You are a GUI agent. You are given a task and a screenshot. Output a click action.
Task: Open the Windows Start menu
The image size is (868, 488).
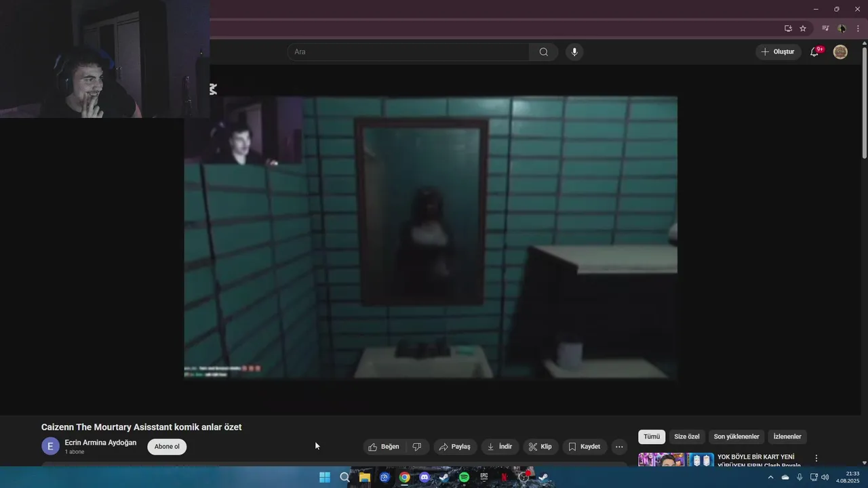pyautogui.click(x=325, y=477)
